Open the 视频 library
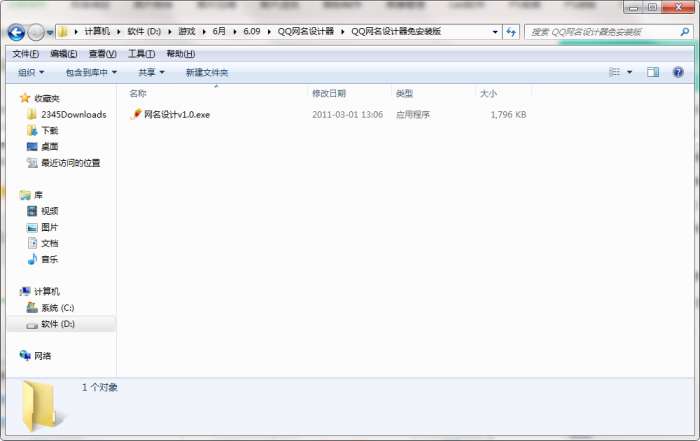This screenshot has height=441, width=700. pyautogui.click(x=50, y=211)
